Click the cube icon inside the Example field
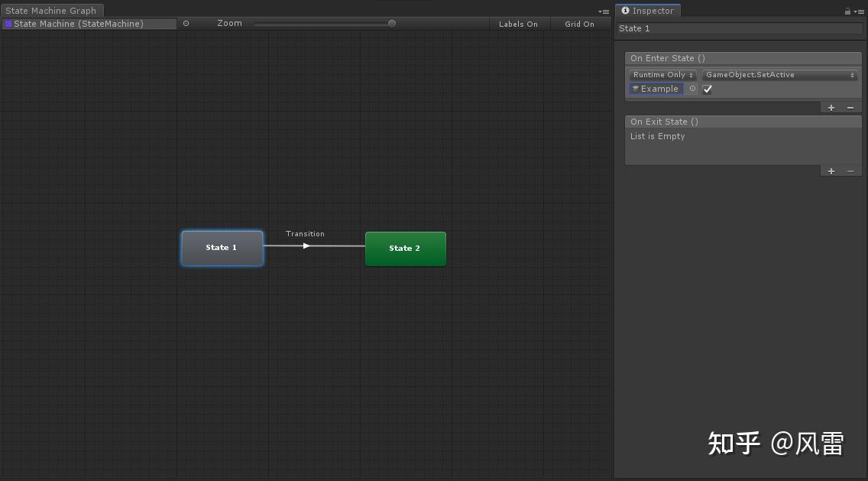The width and height of the screenshot is (868, 481). coord(635,89)
